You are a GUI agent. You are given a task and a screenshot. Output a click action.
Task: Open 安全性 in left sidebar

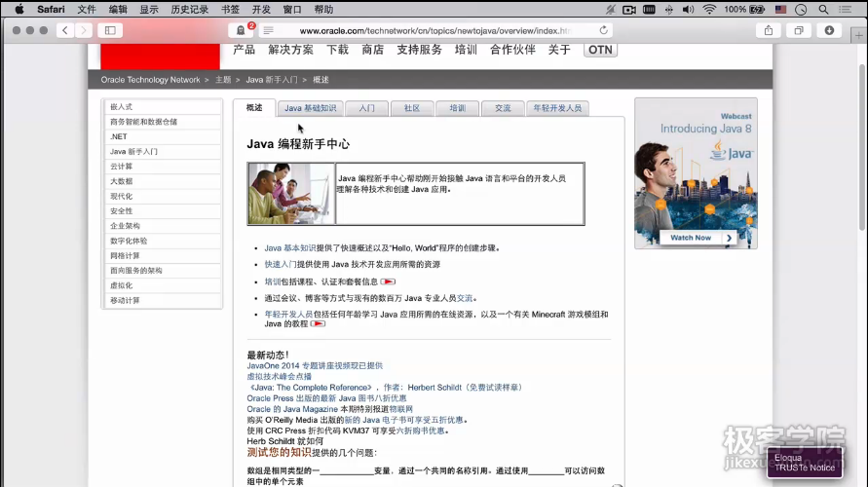(x=162, y=211)
